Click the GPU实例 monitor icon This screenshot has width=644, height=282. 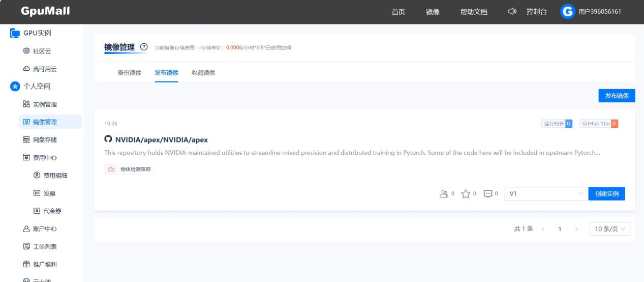click(x=15, y=34)
